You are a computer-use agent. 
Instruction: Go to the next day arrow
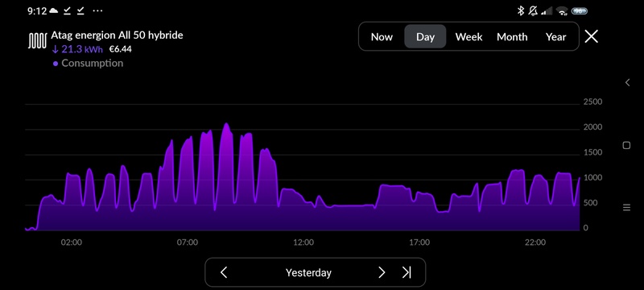pos(382,272)
